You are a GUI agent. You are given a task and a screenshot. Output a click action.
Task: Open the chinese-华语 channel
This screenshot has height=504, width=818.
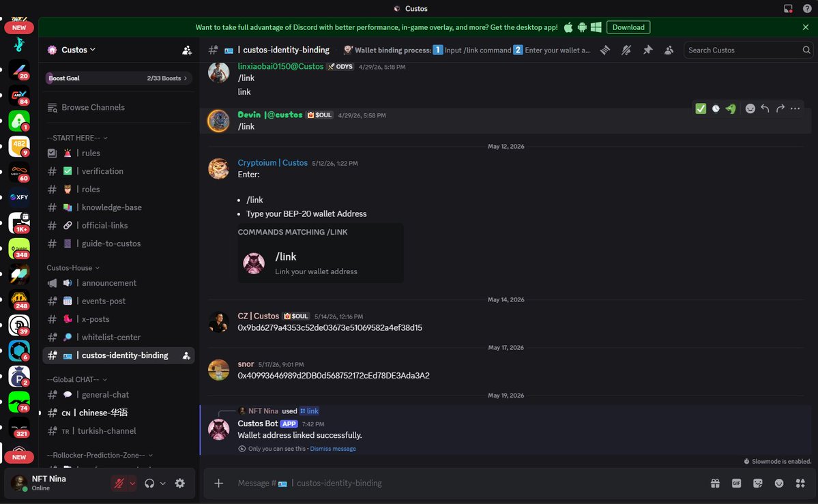tap(119, 413)
